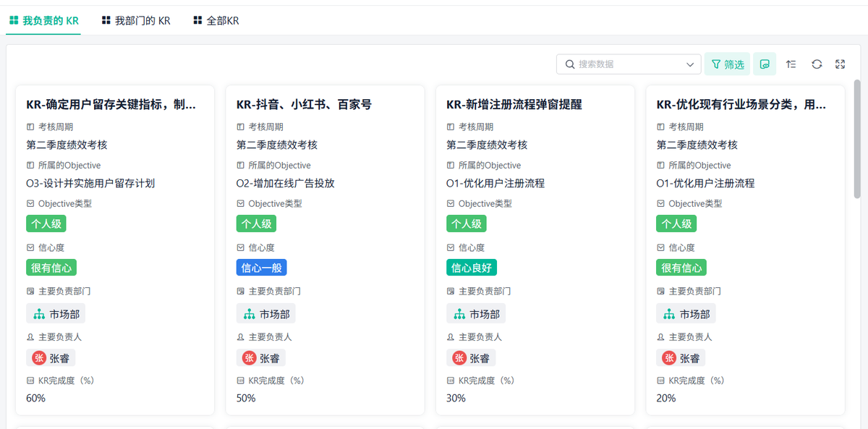Click the 个人级 tag in second card
This screenshot has width=868, height=429.
256,224
